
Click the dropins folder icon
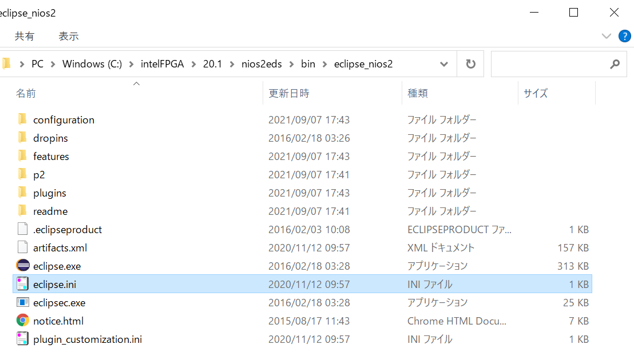23,138
